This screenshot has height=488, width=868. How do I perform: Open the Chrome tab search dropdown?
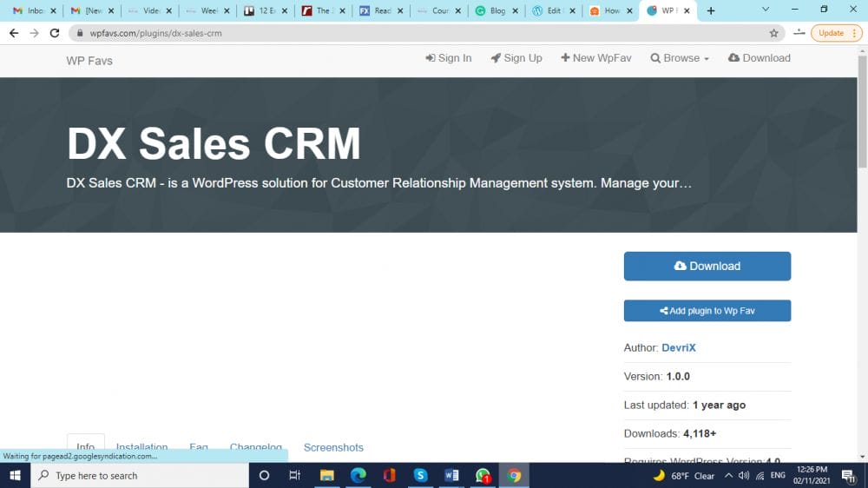coord(765,10)
